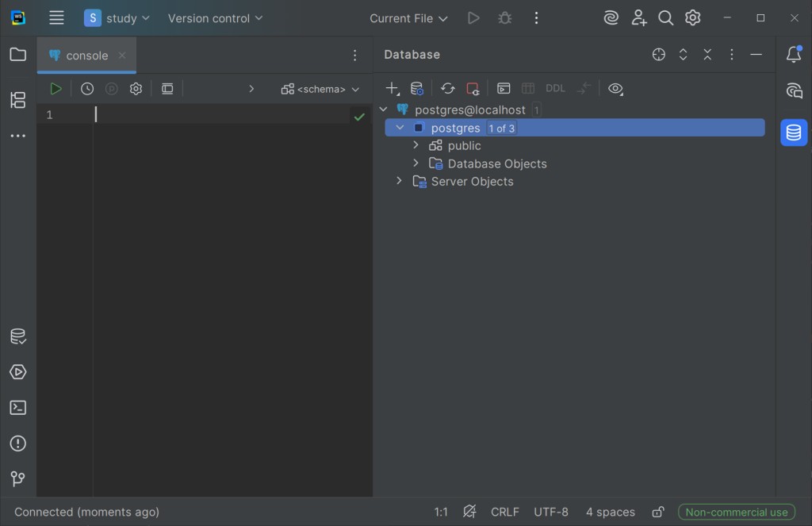Image resolution: width=812 pixels, height=526 pixels.
Task: Toggle read-only lock in status bar
Action: tap(657, 512)
